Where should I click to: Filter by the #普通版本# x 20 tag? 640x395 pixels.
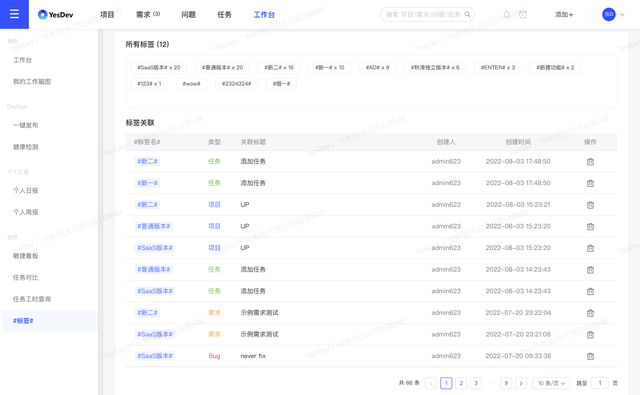pos(222,67)
